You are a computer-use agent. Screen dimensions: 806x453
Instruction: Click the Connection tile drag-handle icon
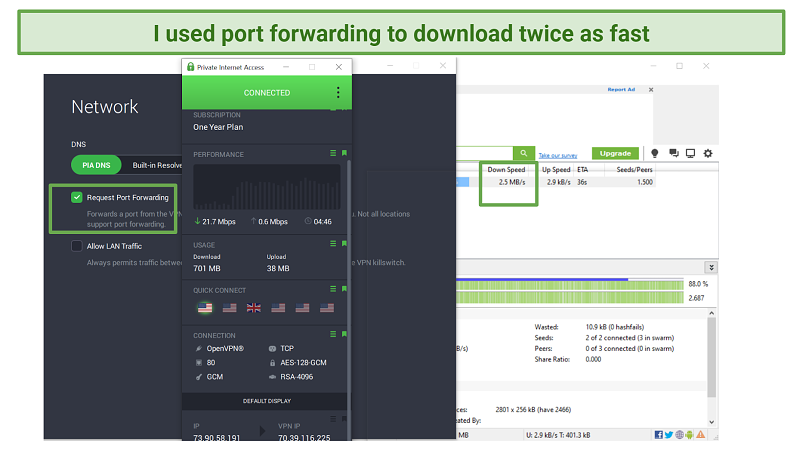(333, 334)
